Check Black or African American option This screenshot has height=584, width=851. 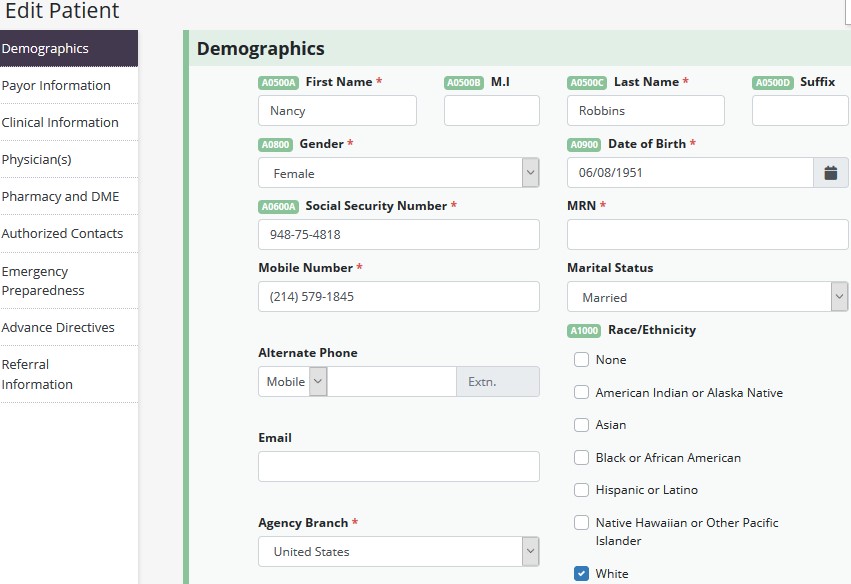(x=581, y=458)
